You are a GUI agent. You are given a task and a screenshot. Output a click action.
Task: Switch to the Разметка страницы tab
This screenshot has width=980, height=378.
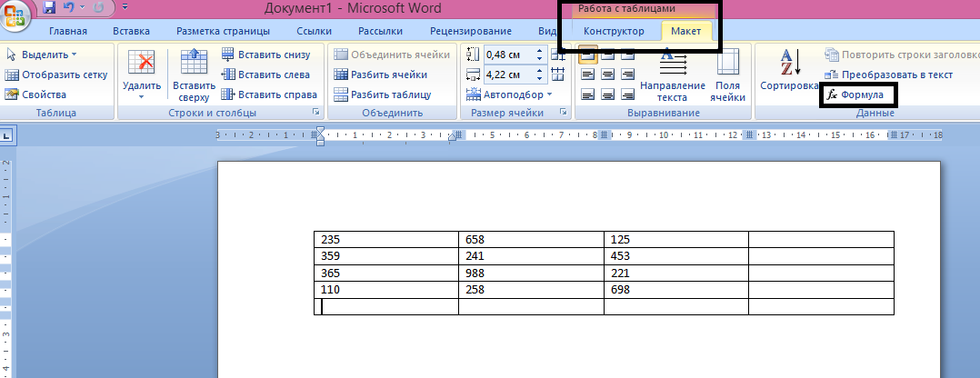pyautogui.click(x=223, y=31)
